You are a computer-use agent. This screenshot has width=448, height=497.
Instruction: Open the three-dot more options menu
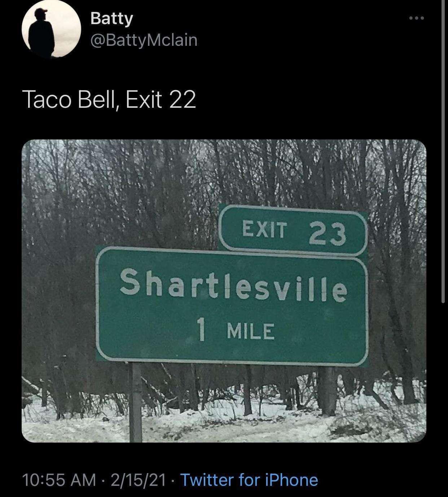tap(417, 18)
